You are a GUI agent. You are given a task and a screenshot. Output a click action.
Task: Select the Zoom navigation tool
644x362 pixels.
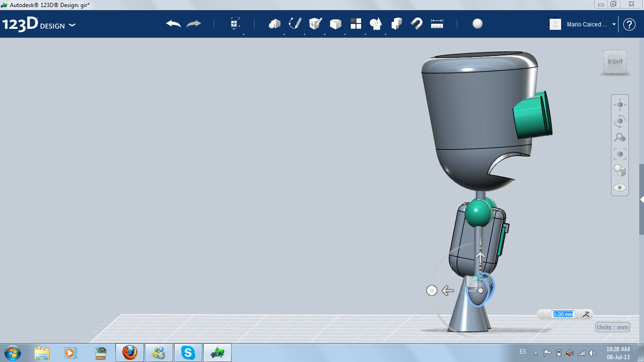tap(620, 138)
